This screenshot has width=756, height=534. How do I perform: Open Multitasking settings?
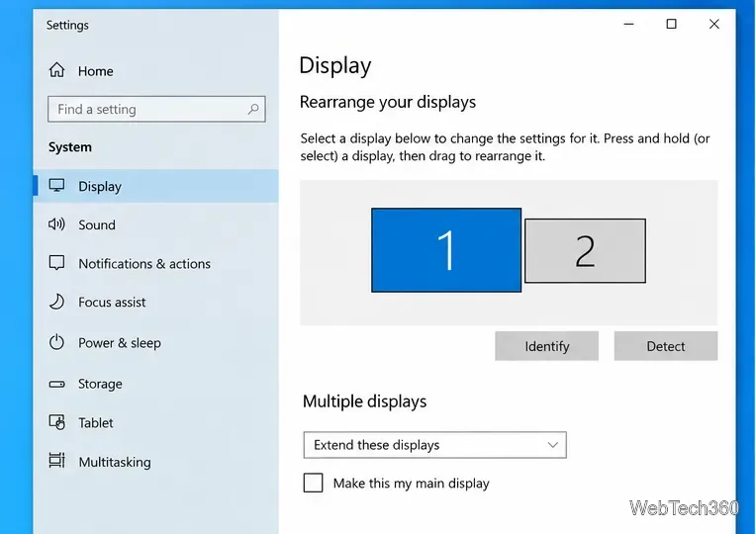click(155, 462)
